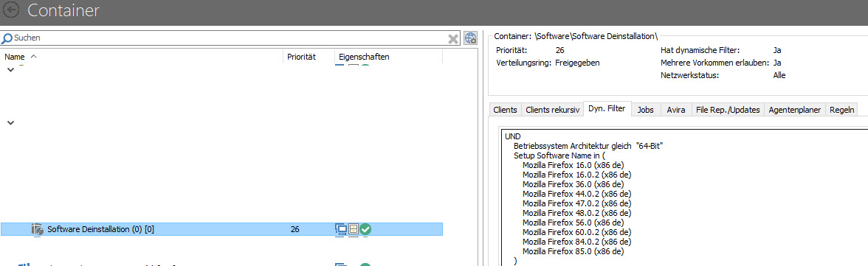
Task: Clear the search field with the X icon
Action: tap(453, 38)
